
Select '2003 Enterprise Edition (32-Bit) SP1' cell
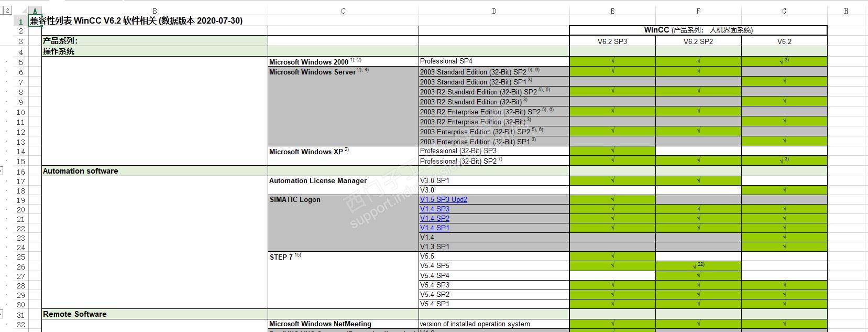(494, 141)
